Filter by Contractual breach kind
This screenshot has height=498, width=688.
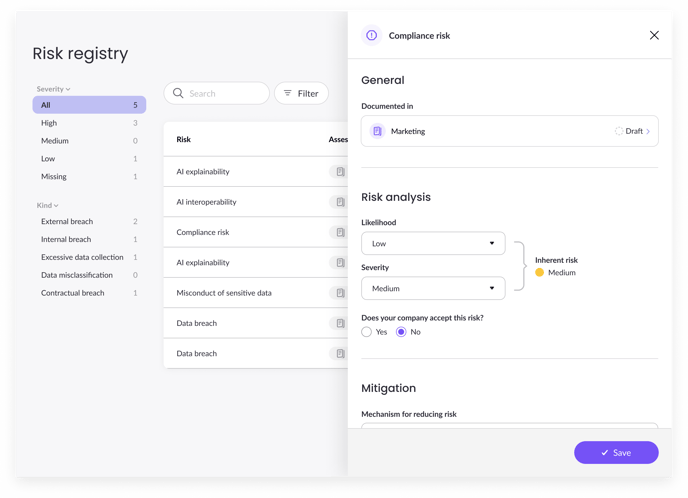tap(89, 293)
